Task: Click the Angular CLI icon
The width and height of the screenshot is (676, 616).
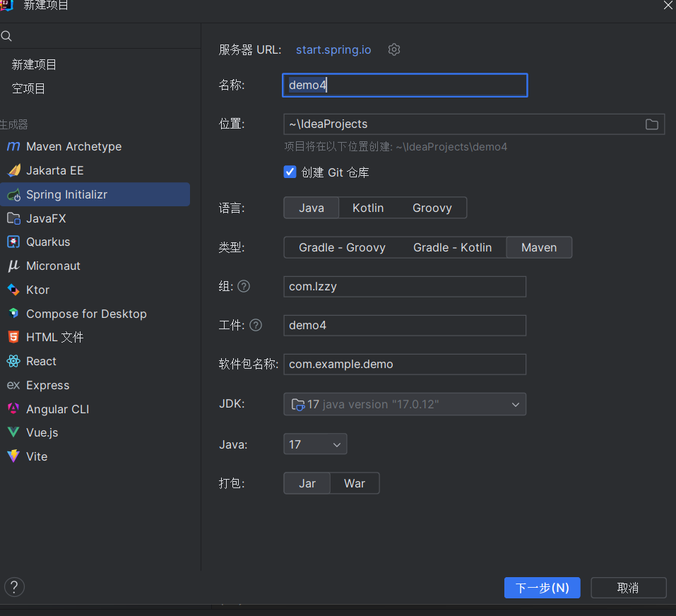Action: (14, 408)
